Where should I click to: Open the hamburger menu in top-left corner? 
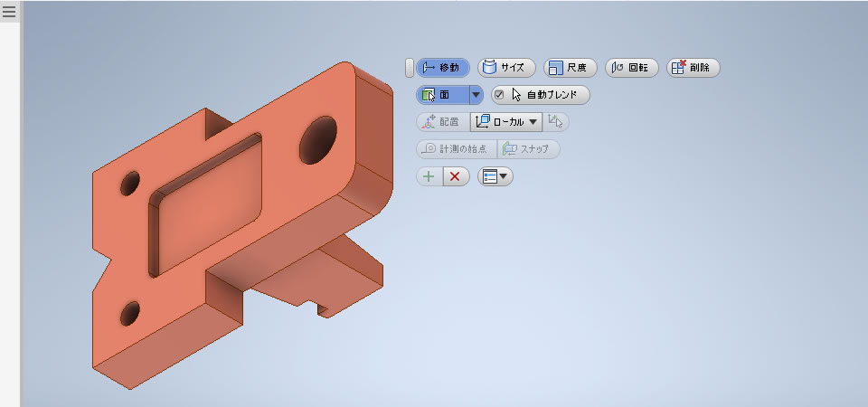tap(9, 11)
